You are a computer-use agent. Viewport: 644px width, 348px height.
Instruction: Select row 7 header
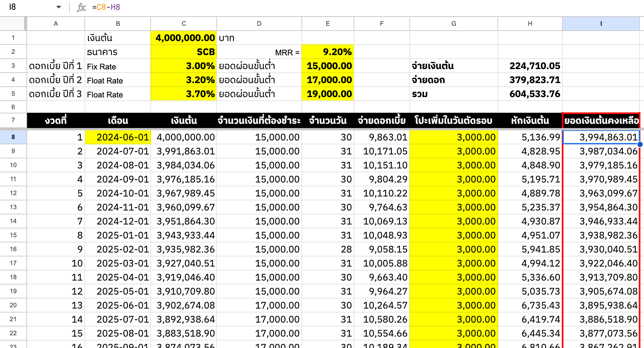coord(13,120)
